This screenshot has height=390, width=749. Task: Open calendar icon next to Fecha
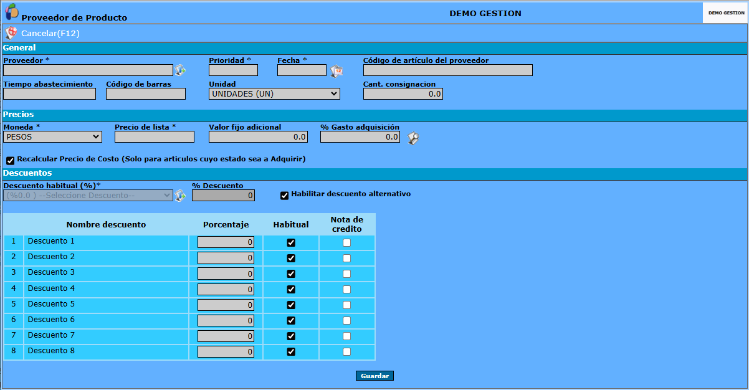pos(337,71)
